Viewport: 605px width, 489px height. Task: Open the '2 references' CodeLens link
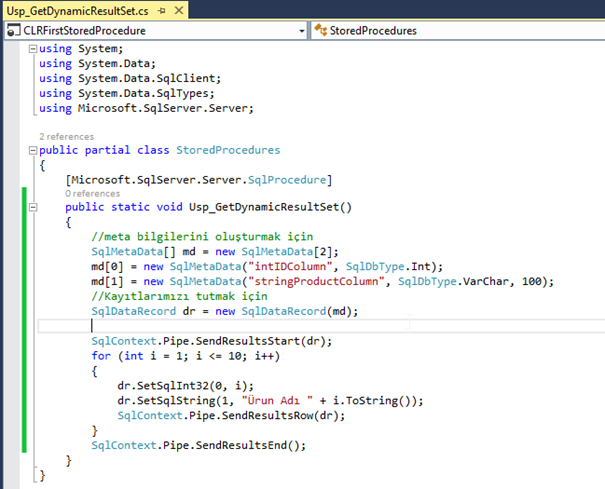(x=66, y=137)
